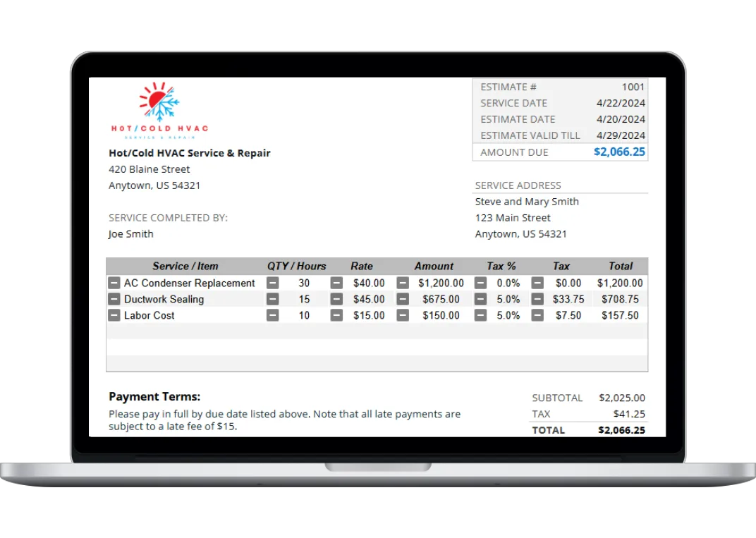Viewport: 756px width, 538px height.
Task: Click the Estimate Valid Till date field
Action: tap(621, 135)
